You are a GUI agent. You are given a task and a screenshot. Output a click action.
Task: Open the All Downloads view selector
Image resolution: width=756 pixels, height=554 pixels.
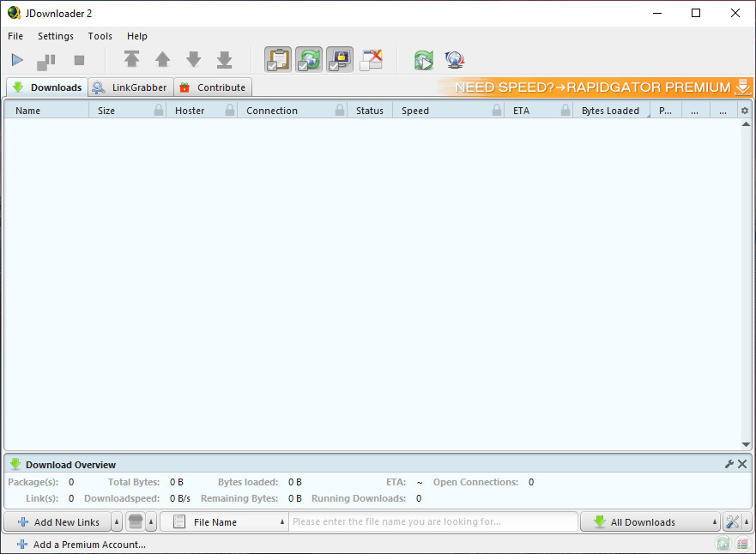[x=650, y=521]
